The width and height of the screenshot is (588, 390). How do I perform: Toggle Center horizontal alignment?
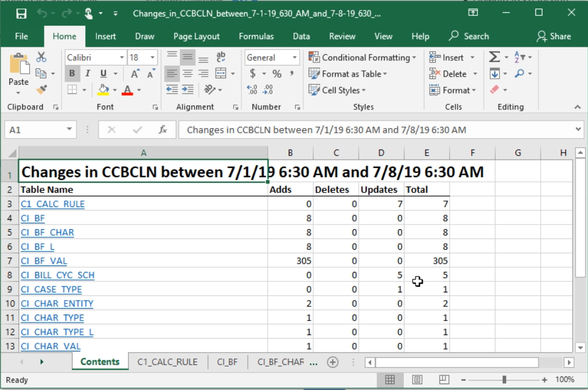tap(188, 74)
